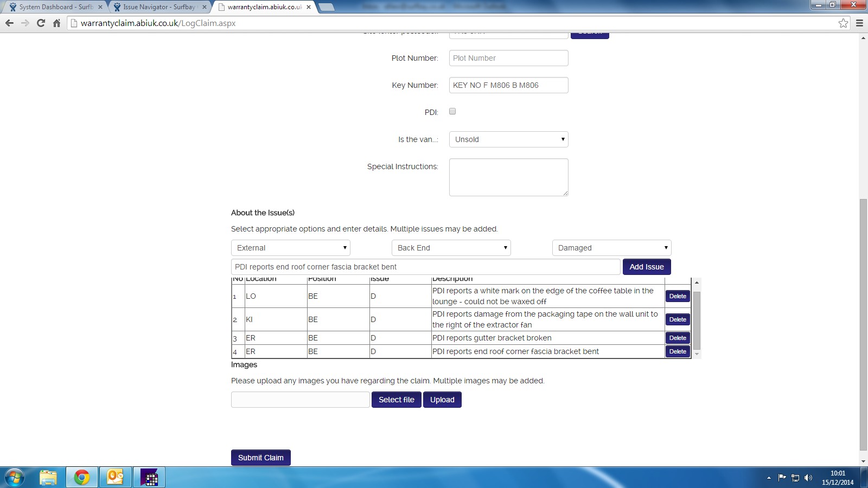Open Outlook from the taskbar
The height and width of the screenshot is (488, 868).
pos(116,478)
